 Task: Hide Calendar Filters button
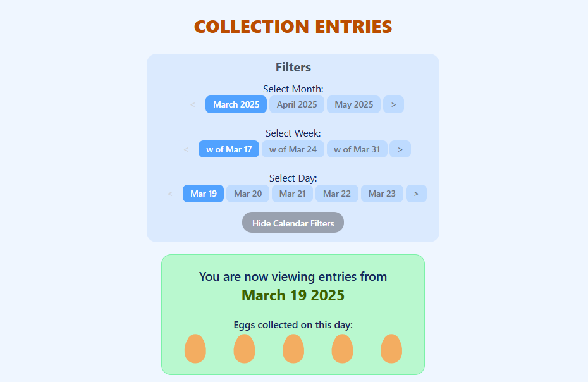(x=293, y=223)
